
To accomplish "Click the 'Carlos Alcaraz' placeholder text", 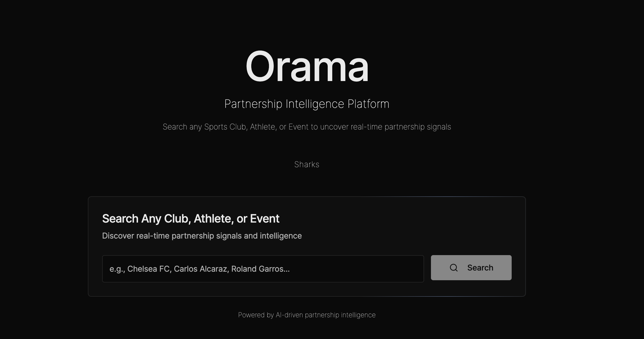I will tap(200, 269).
